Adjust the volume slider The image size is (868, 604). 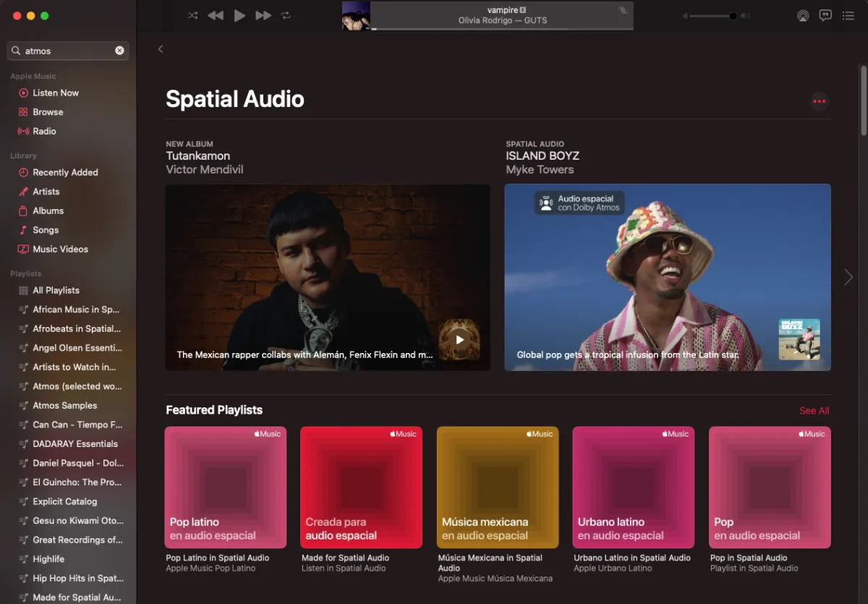[x=715, y=15]
